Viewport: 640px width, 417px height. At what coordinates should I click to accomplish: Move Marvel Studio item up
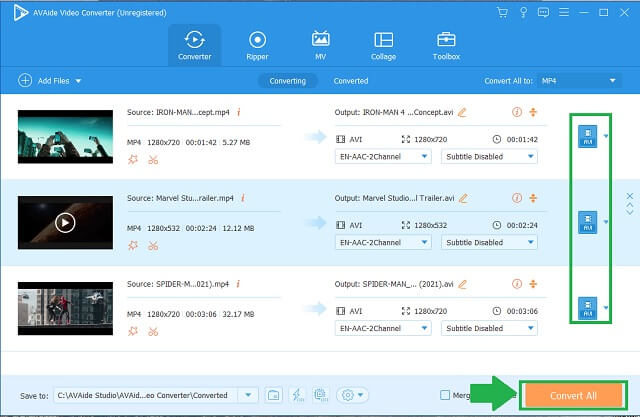coord(630,205)
